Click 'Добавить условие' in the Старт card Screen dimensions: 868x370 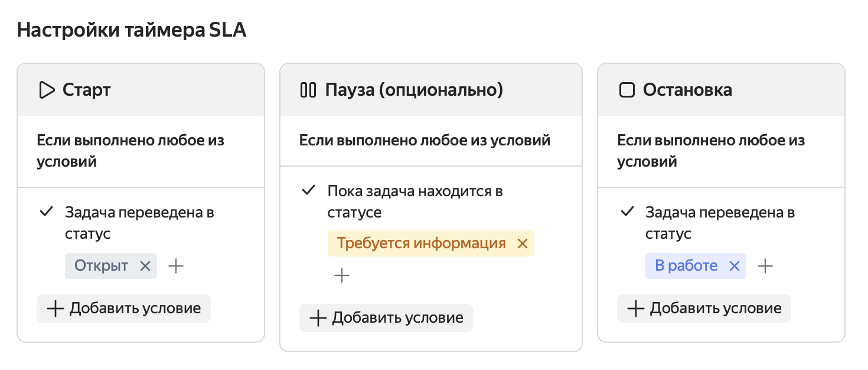pos(123,308)
